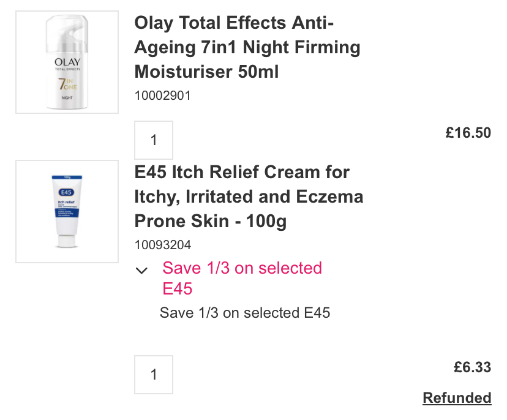
Task: Click the £16.50 price
Action: pos(468,132)
